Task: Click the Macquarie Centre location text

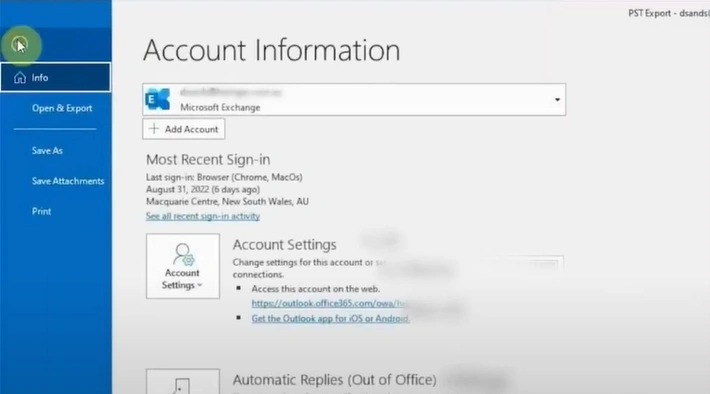Action: (227, 202)
